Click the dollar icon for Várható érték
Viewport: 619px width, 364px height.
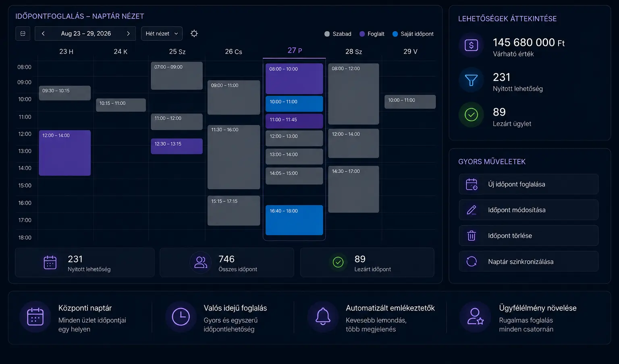tap(471, 45)
